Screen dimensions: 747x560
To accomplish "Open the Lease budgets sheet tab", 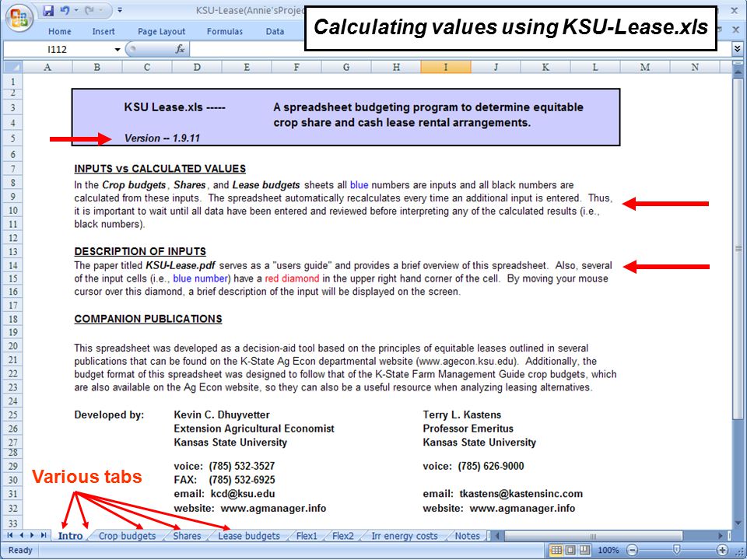I will coord(249,536).
